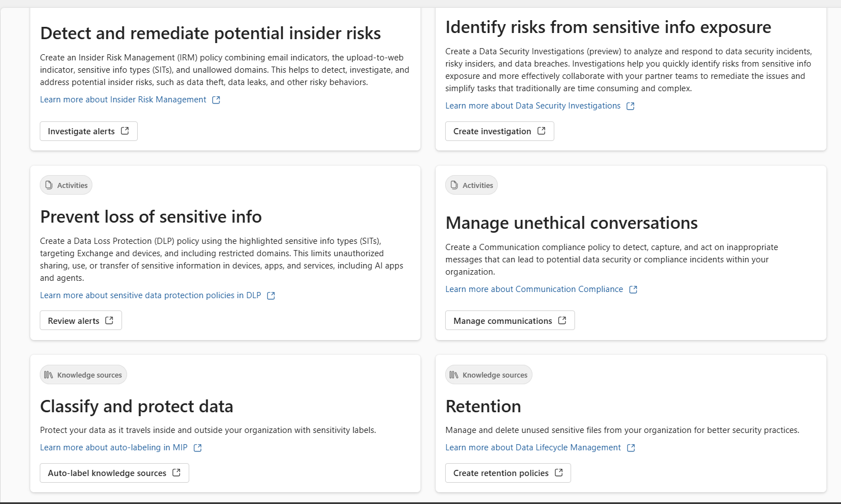The height and width of the screenshot is (504, 841).
Task: Click external-link icon beside Insider Risk Management link
Action: point(216,100)
